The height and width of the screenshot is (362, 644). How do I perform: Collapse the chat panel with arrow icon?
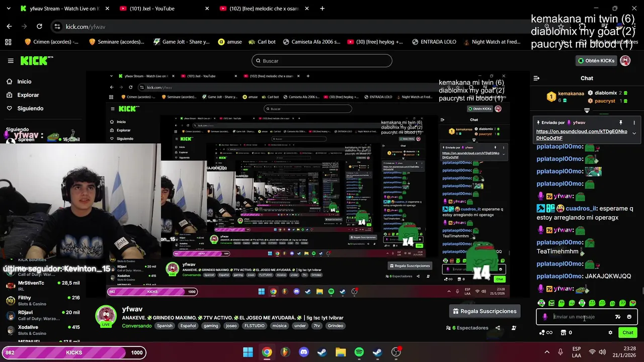click(x=536, y=78)
